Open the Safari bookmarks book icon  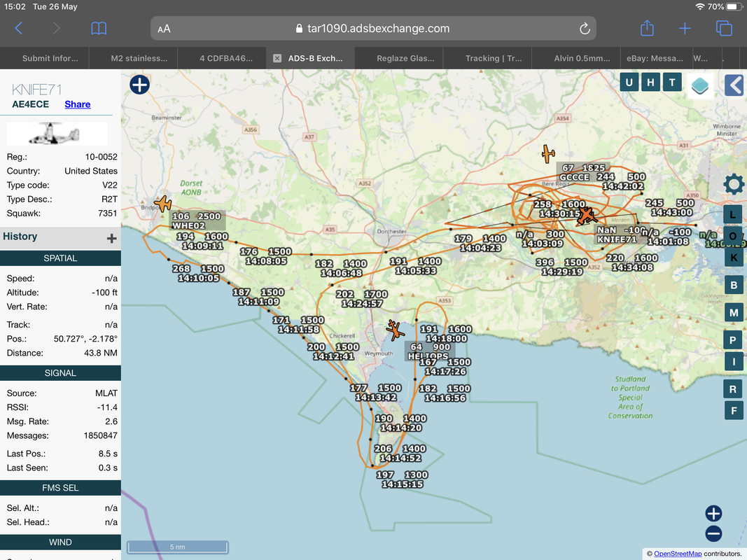[x=99, y=29]
